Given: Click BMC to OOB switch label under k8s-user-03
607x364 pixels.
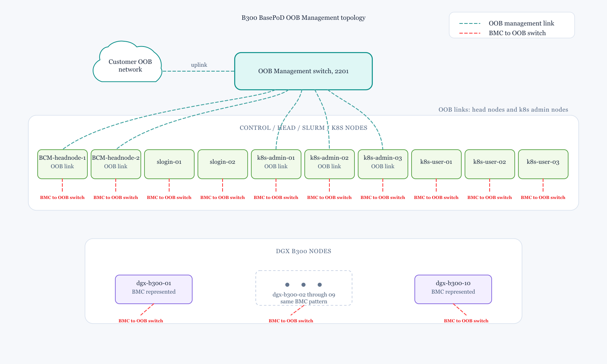Looking at the screenshot, I should [x=543, y=197].
